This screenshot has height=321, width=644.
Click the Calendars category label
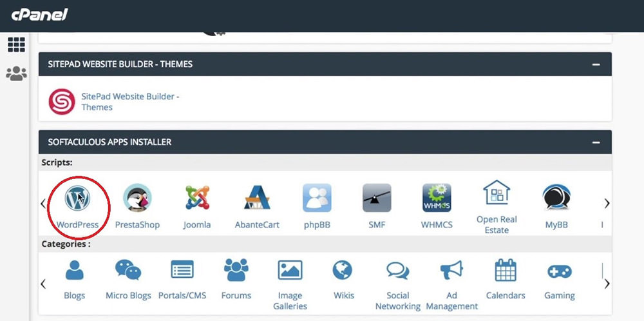click(x=506, y=295)
